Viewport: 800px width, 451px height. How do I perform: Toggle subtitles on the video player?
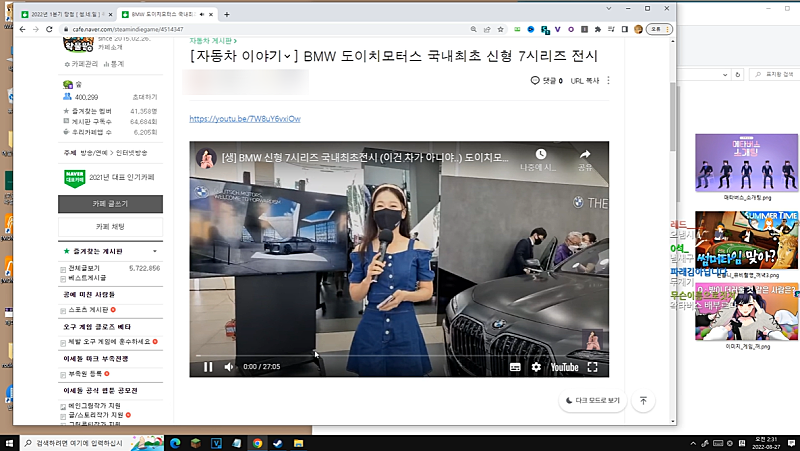click(515, 367)
